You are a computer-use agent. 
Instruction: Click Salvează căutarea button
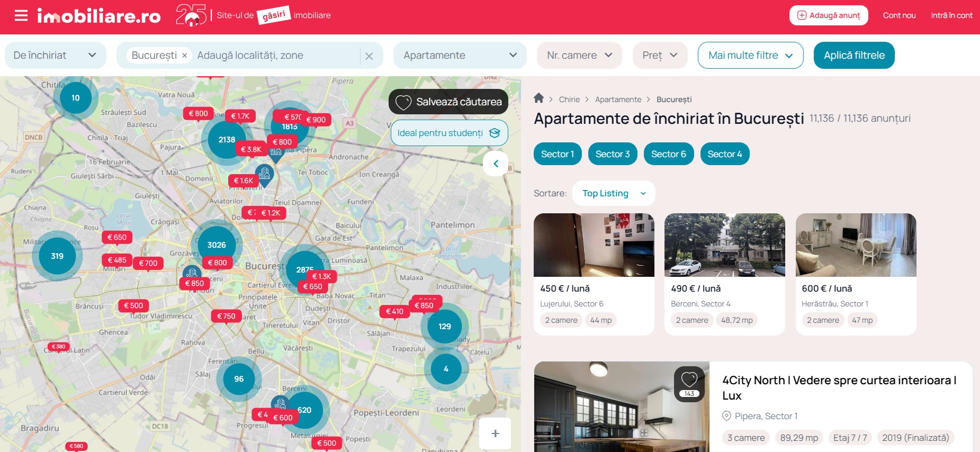click(x=448, y=102)
